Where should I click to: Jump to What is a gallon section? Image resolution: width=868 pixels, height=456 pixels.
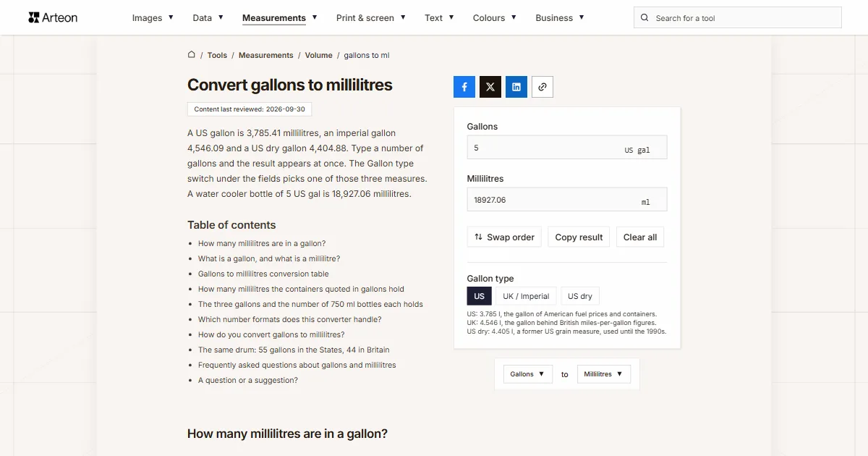click(269, 258)
